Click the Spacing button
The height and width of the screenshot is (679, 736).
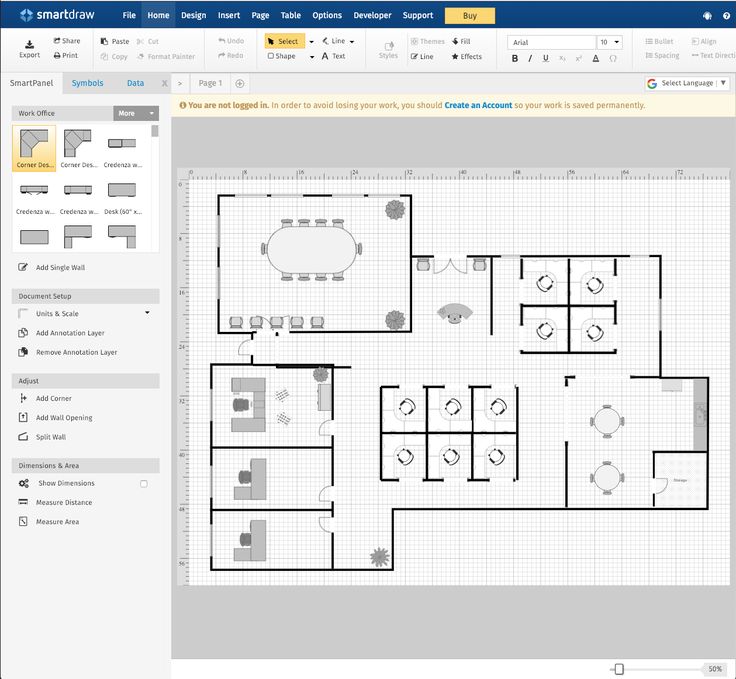662,55
